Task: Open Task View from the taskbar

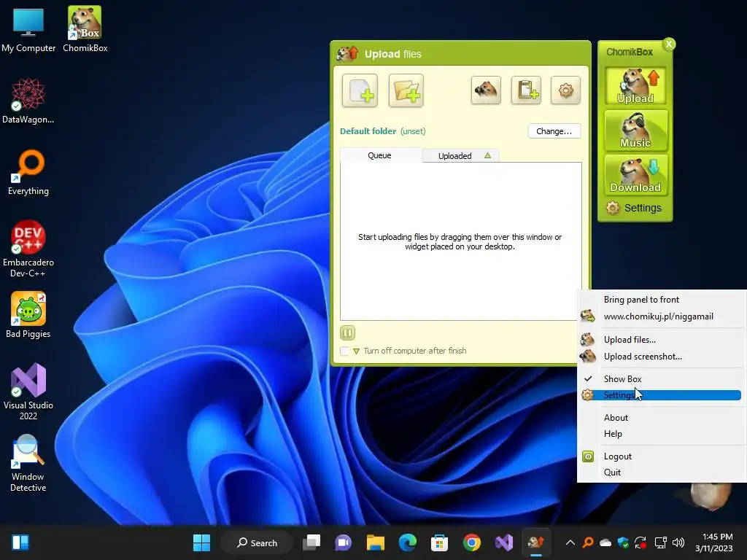Action: pyautogui.click(x=311, y=542)
